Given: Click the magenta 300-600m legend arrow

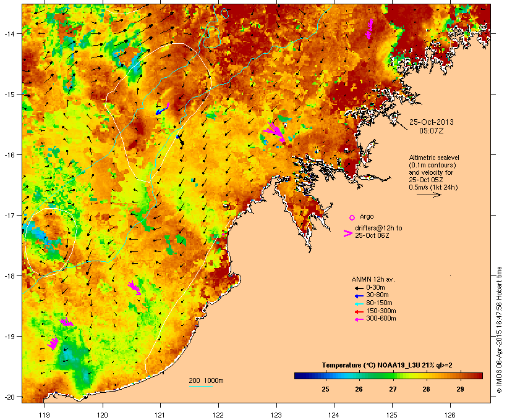Looking at the screenshot, I should click(x=359, y=319).
